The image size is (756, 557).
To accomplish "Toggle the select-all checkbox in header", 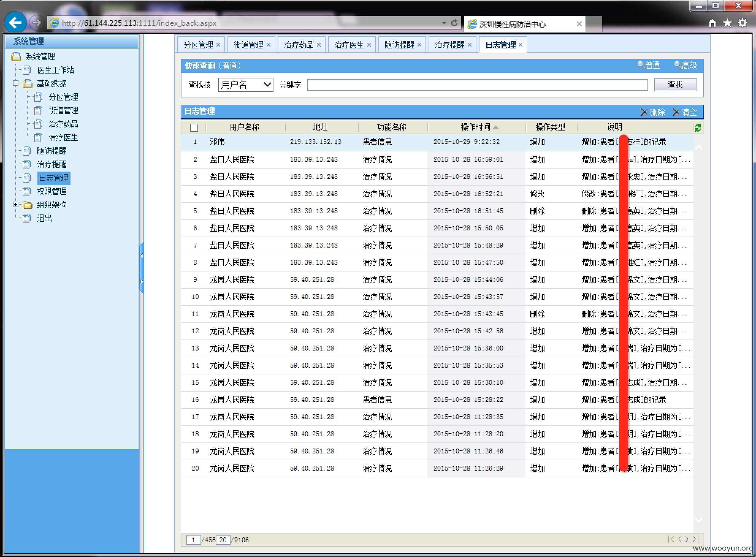I will point(194,127).
